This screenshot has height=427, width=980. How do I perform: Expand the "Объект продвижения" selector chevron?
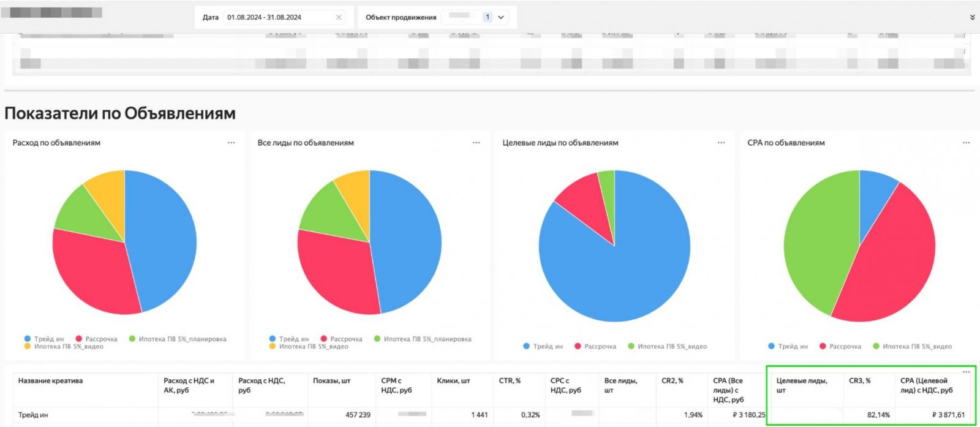point(501,17)
